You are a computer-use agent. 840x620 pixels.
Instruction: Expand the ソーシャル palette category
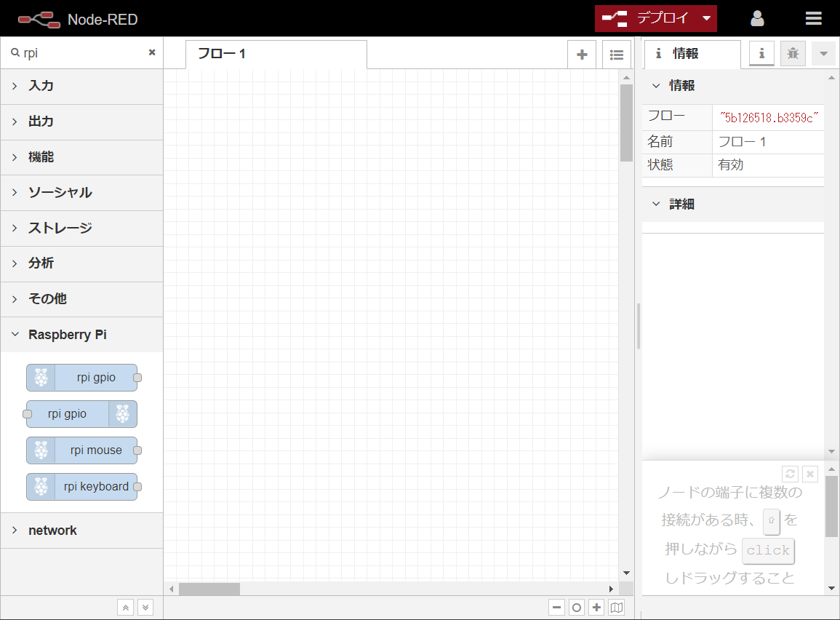[82, 193]
